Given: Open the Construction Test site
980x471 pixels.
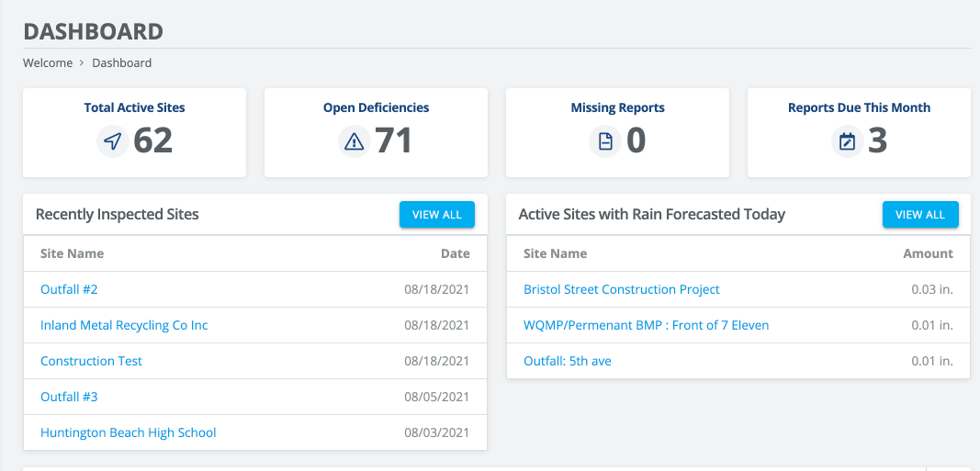Looking at the screenshot, I should [91, 361].
